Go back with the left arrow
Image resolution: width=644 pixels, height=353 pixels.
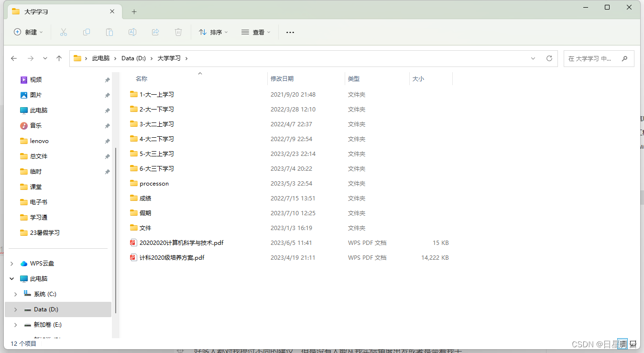(14, 58)
